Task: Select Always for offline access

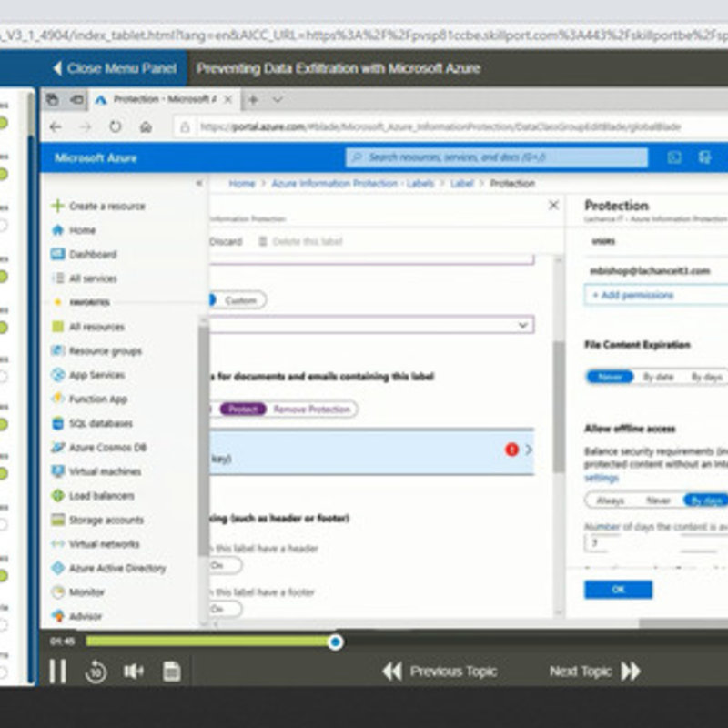Action: point(610,500)
